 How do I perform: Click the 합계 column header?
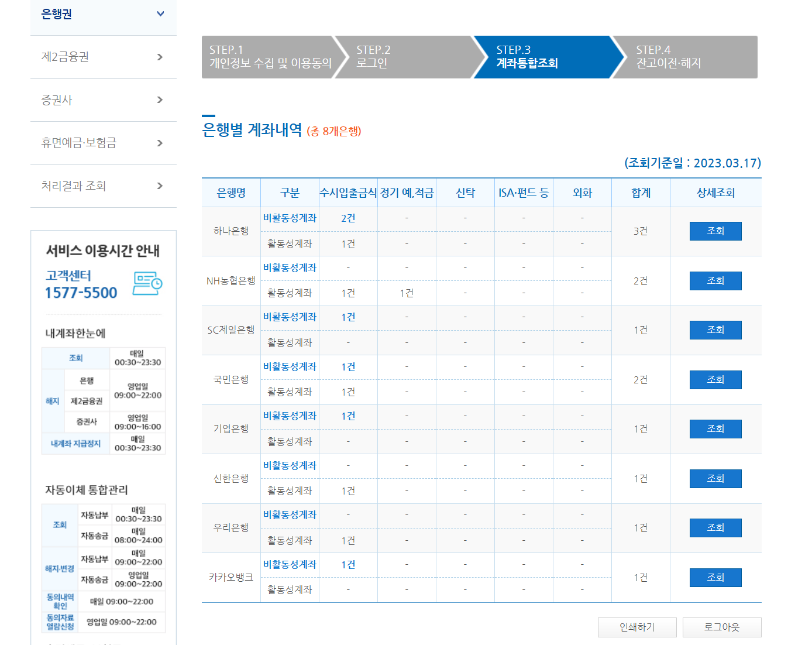click(641, 193)
